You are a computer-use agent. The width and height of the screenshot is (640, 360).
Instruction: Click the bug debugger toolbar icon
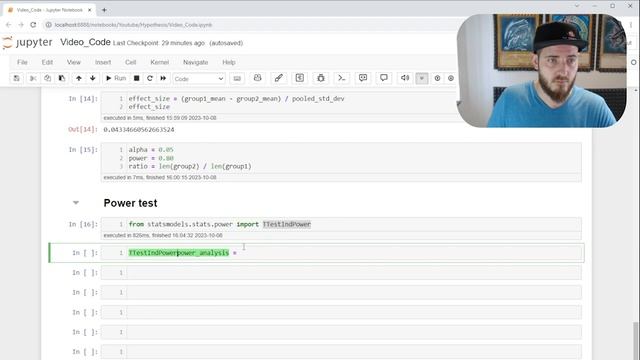tap(321, 78)
